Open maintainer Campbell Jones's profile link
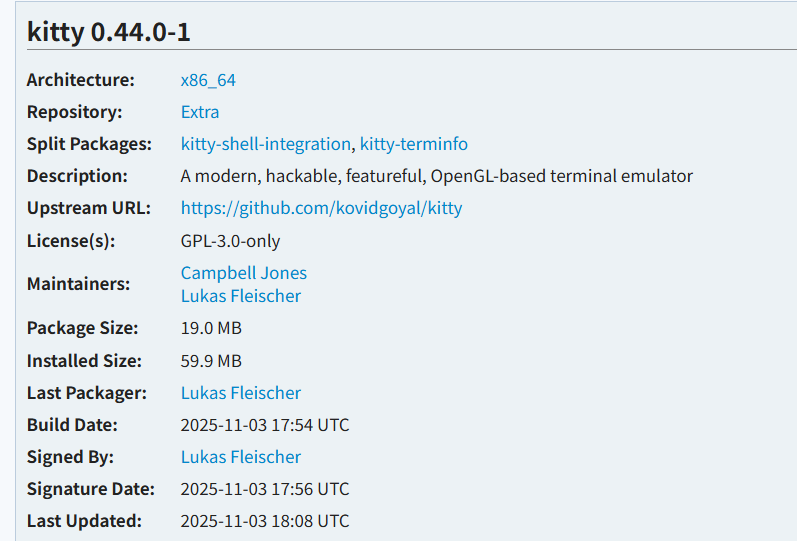Viewport: 797px width, 541px height. (x=244, y=272)
